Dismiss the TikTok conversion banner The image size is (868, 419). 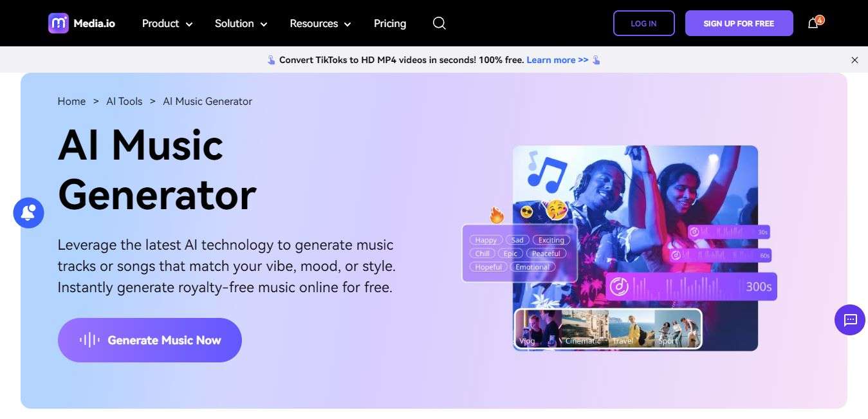[854, 60]
